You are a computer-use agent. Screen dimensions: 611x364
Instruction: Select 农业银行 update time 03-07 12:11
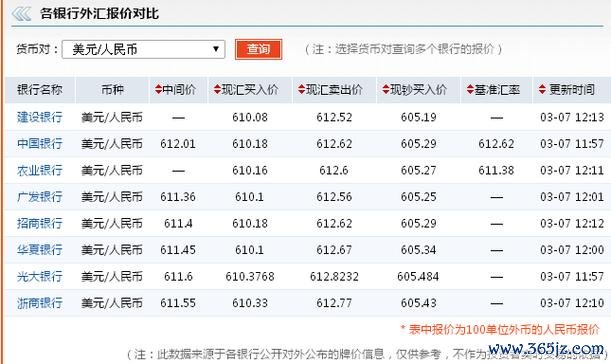click(572, 170)
